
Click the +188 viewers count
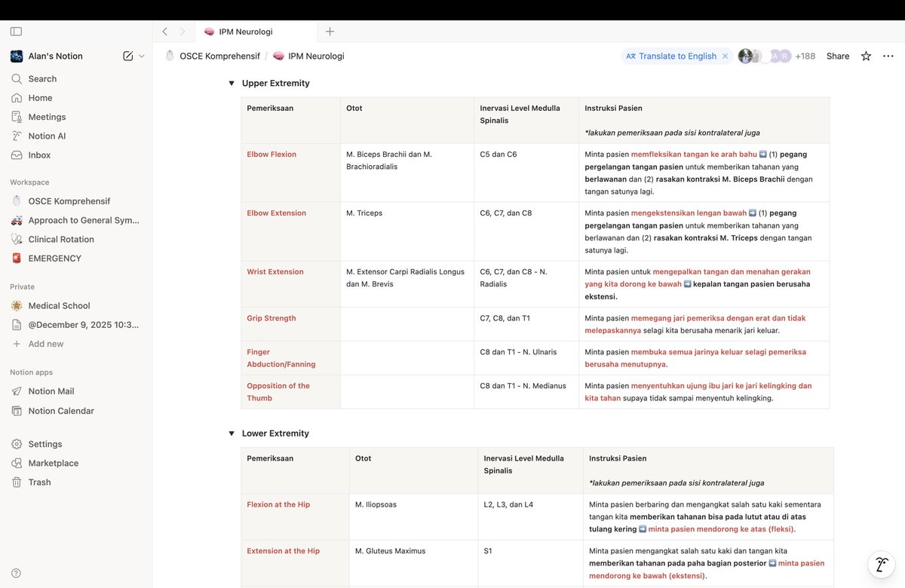[805, 56]
